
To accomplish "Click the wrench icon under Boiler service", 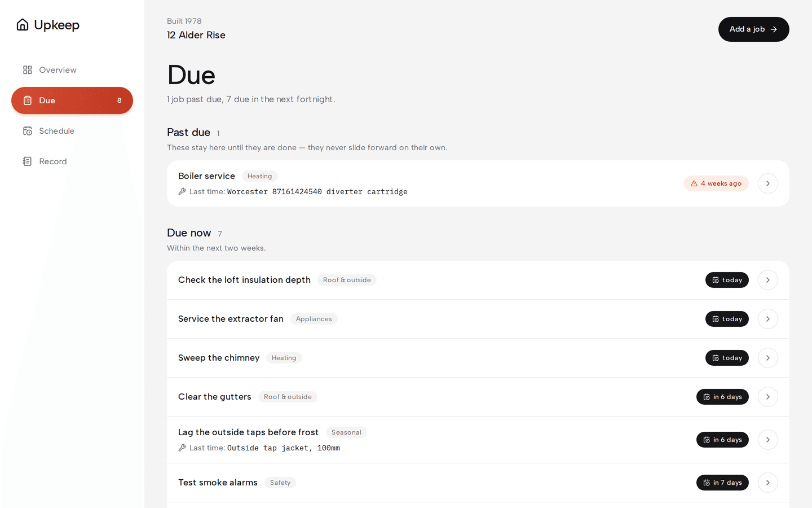I will [182, 191].
